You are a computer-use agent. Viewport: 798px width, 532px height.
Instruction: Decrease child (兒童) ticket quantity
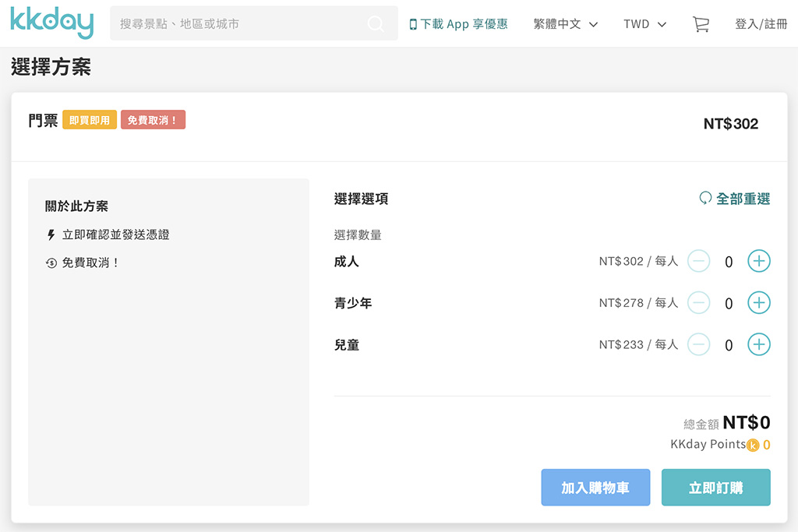click(x=698, y=344)
